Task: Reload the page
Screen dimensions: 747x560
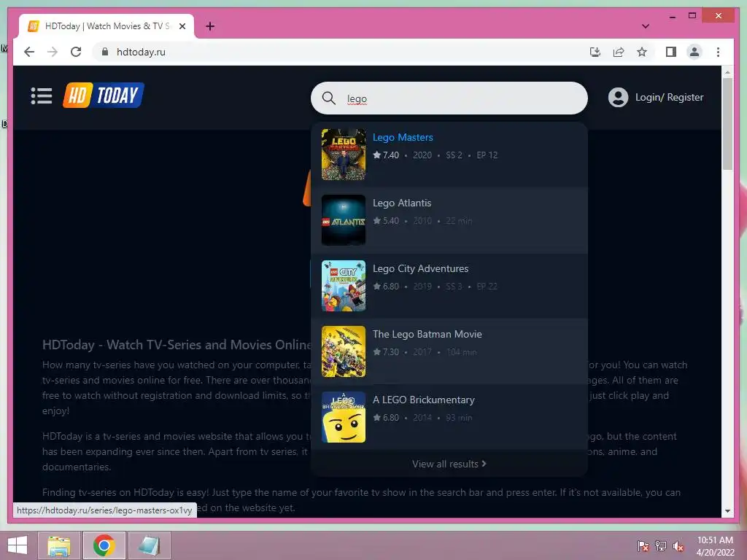Action: (x=76, y=52)
